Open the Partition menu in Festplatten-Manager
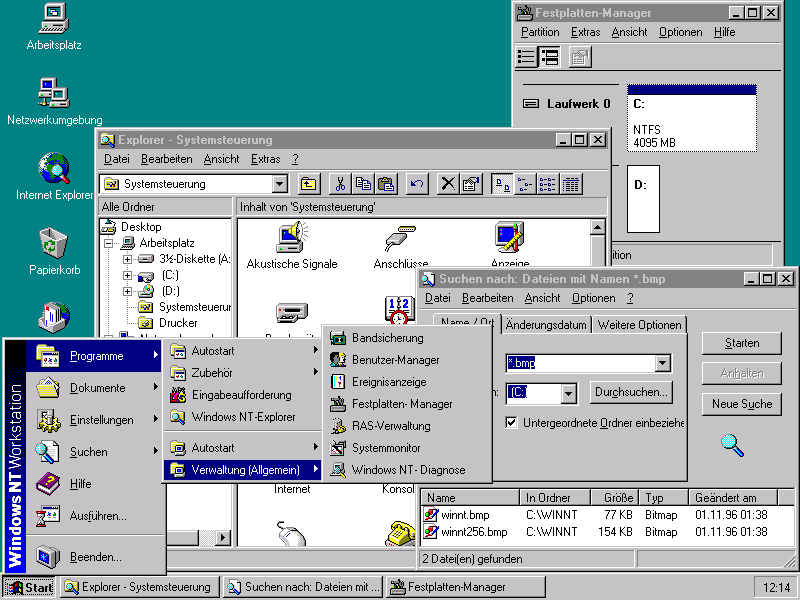The image size is (800, 600). point(539,32)
